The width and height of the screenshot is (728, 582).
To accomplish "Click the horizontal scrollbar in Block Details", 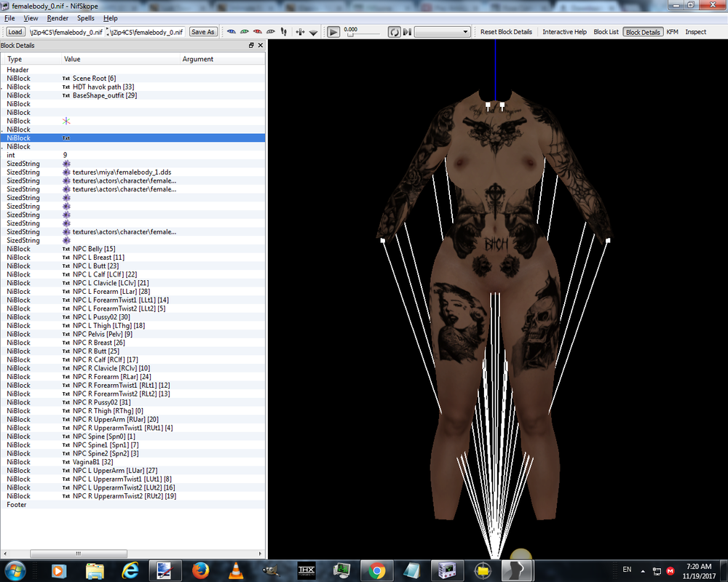I will point(79,554).
